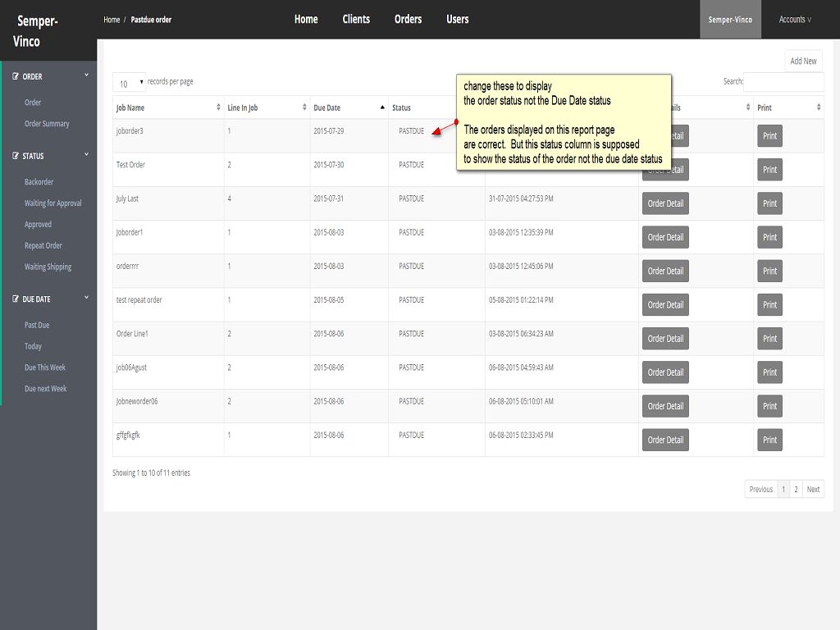Screen dimensions: 840x630
Task: Open Due next Week page
Action: click(46, 389)
